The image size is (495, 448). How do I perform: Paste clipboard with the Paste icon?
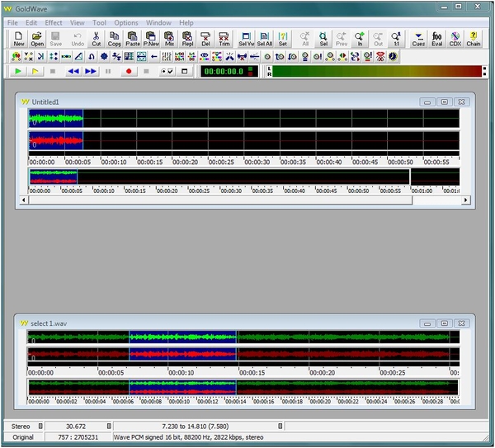[x=133, y=39]
